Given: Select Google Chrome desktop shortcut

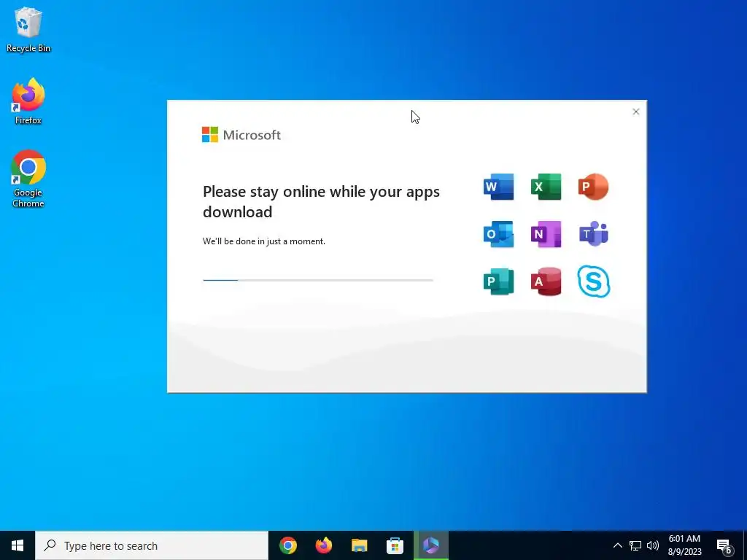Looking at the screenshot, I should point(28,179).
